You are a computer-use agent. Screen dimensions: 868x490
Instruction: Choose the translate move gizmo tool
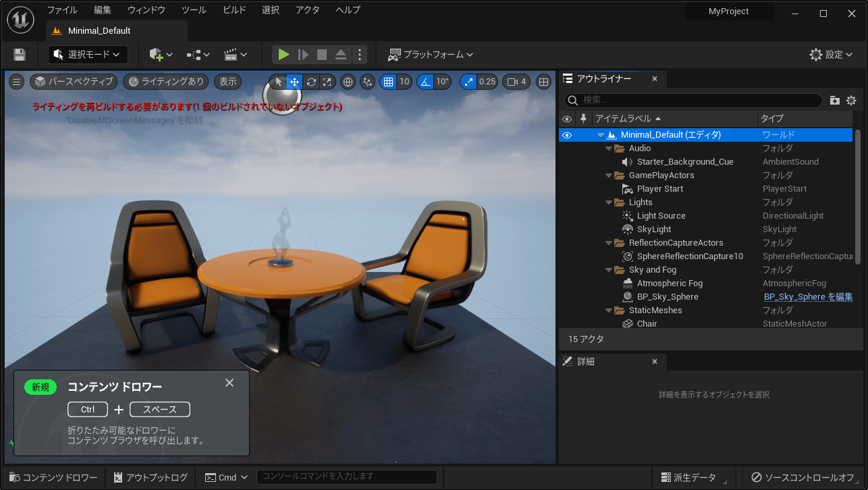click(294, 82)
